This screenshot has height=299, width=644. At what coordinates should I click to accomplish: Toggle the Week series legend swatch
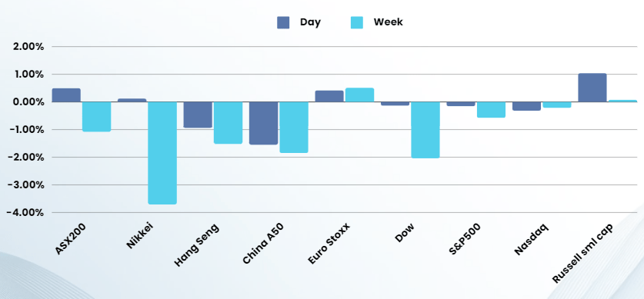(x=357, y=22)
